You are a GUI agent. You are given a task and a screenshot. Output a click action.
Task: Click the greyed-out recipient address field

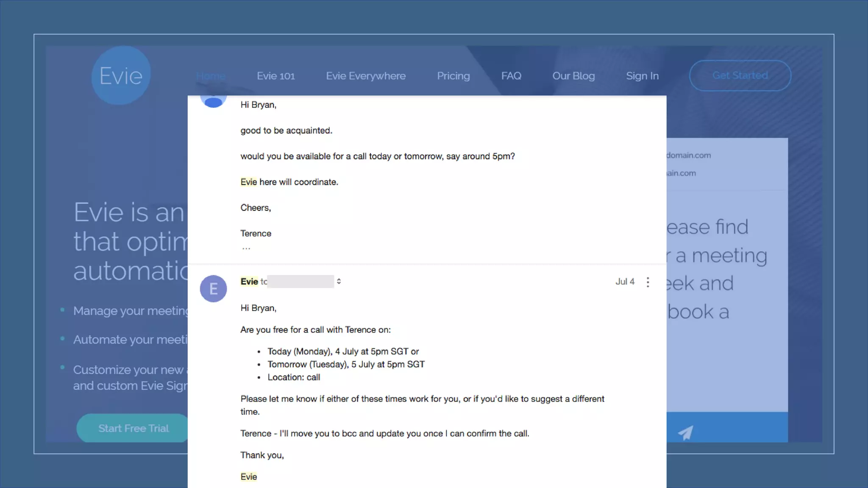click(300, 282)
